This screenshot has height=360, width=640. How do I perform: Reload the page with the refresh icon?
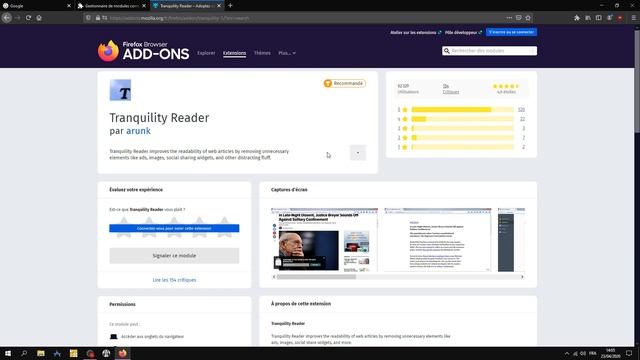pos(28,18)
